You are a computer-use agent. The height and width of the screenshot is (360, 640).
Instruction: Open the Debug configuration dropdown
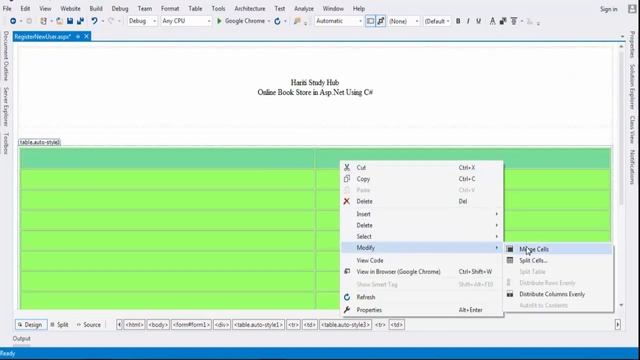click(142, 21)
